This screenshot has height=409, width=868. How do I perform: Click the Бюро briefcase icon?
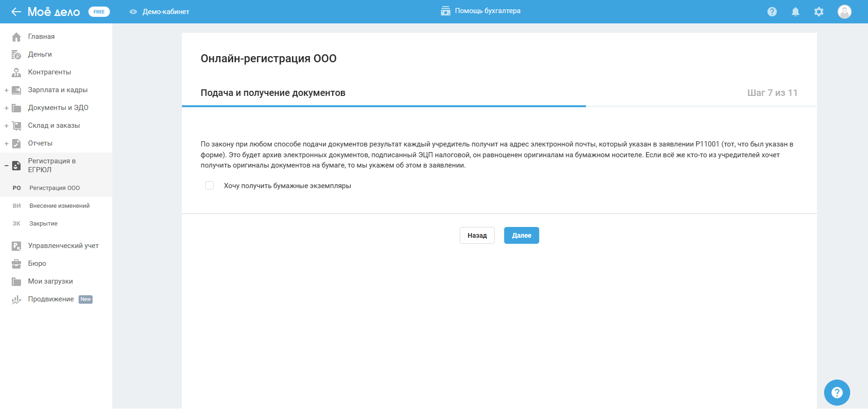click(x=16, y=264)
